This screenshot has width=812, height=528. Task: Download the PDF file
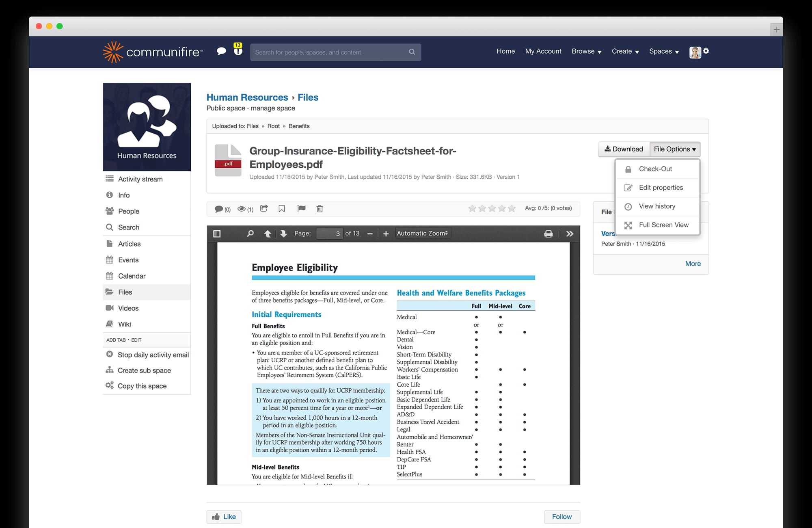624,149
